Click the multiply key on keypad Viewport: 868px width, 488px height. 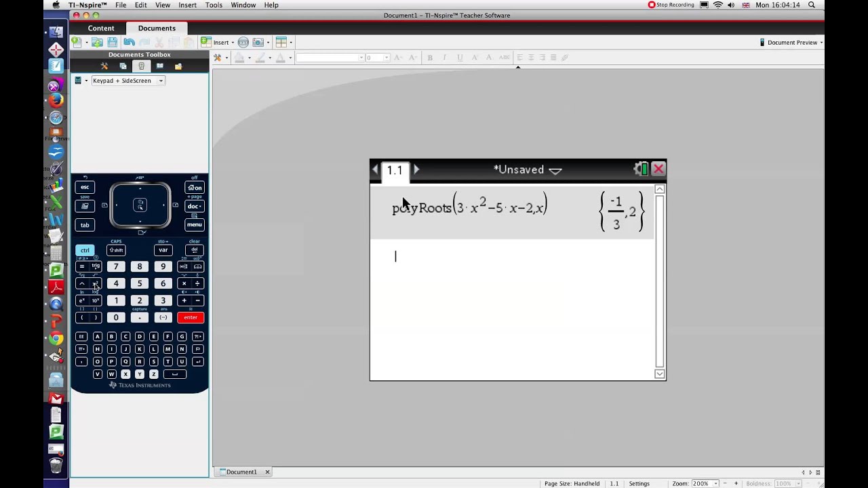tap(184, 283)
